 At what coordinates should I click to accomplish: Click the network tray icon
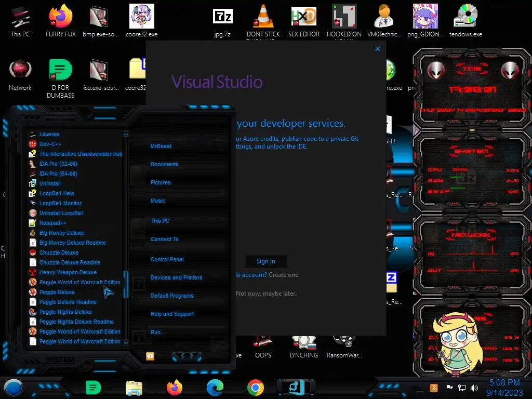click(462, 388)
